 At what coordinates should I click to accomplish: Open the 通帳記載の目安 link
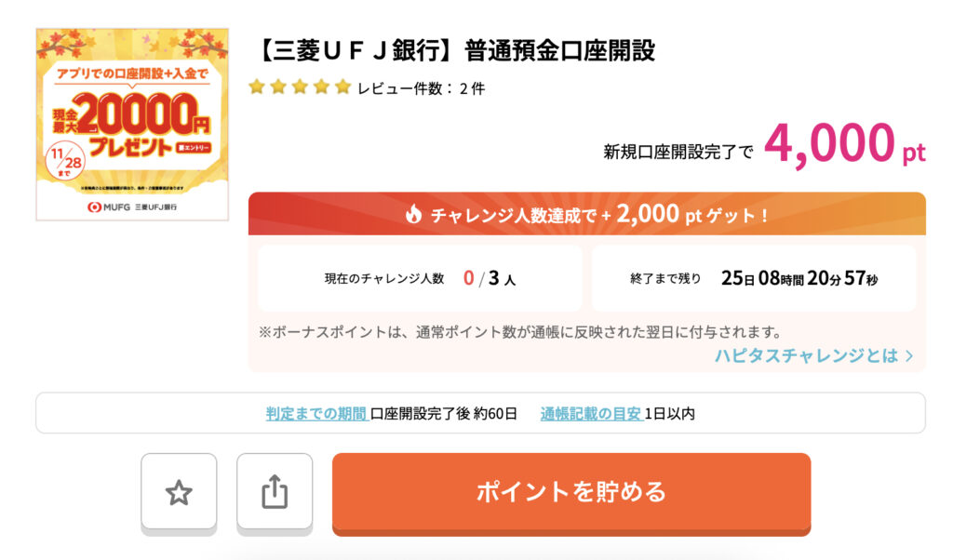[x=591, y=414]
